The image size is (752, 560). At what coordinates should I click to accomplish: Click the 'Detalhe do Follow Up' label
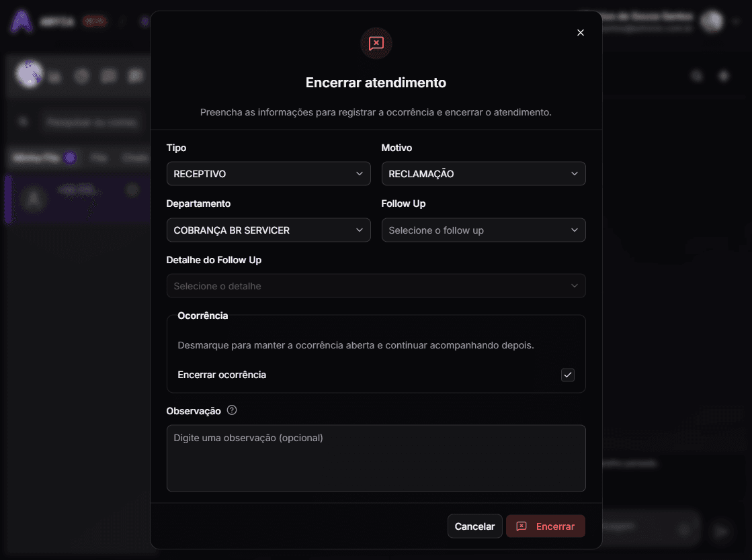tap(214, 260)
